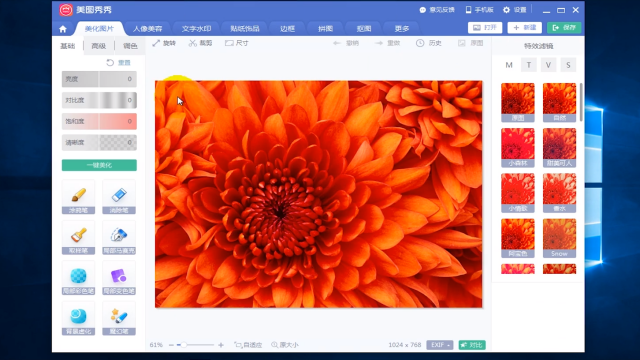640x360 pixels.
Task: Switch to the 文字水印 tab
Action: [196, 29]
